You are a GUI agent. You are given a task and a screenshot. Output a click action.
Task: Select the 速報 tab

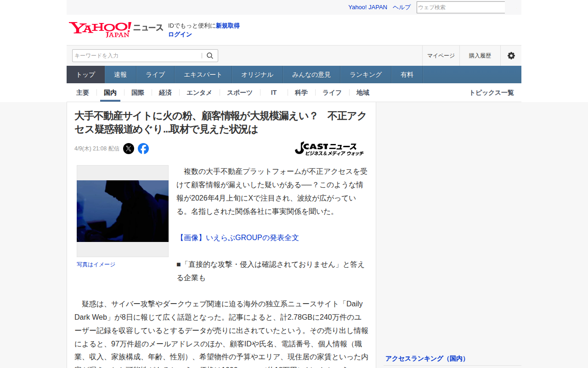point(120,75)
